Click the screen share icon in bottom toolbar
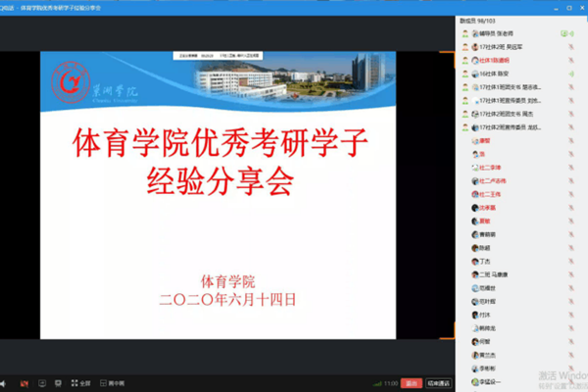588x392 pixels. click(x=42, y=382)
